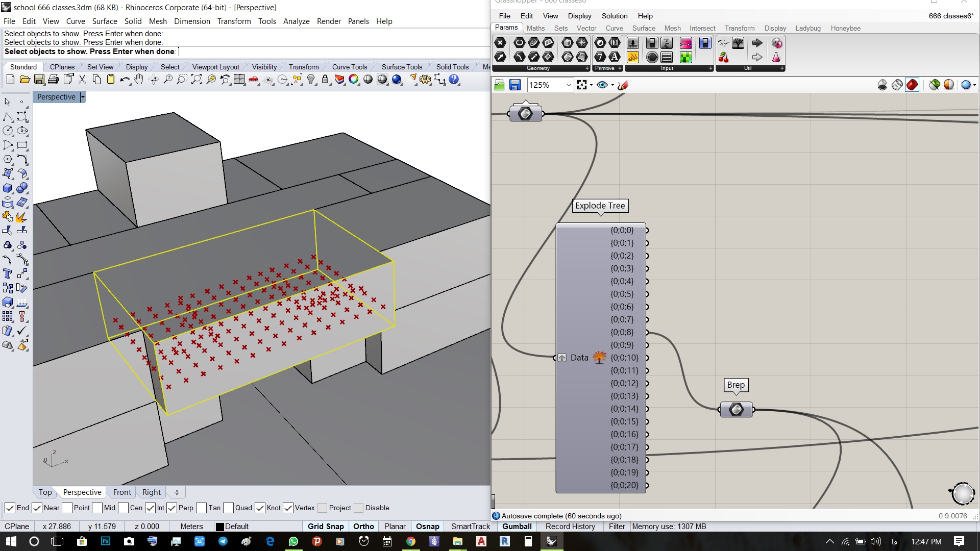This screenshot has height=551, width=980.
Task: Click the Brep parameter component on canvas
Action: (x=736, y=410)
